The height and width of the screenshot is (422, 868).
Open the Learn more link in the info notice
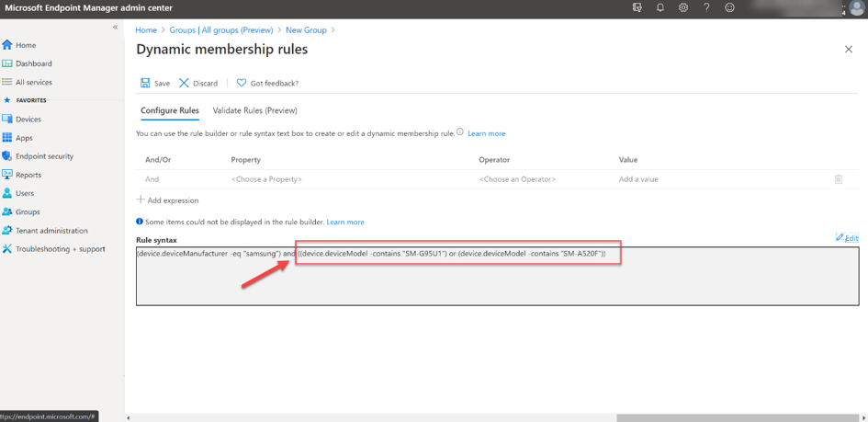tap(345, 222)
